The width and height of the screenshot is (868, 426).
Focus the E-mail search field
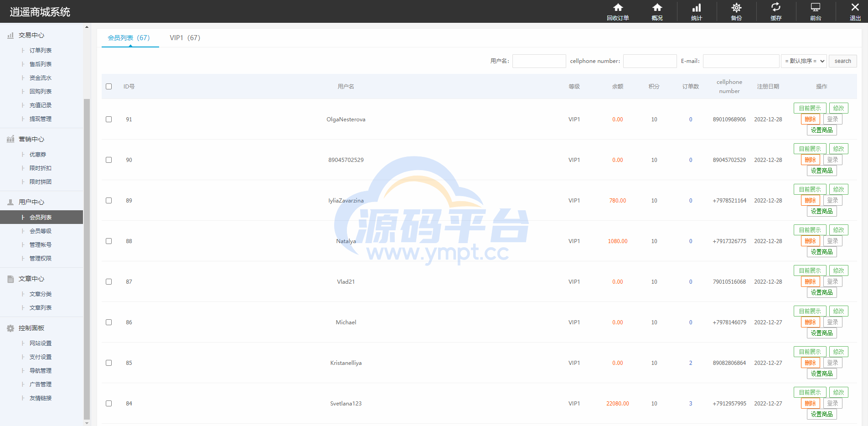pyautogui.click(x=741, y=61)
